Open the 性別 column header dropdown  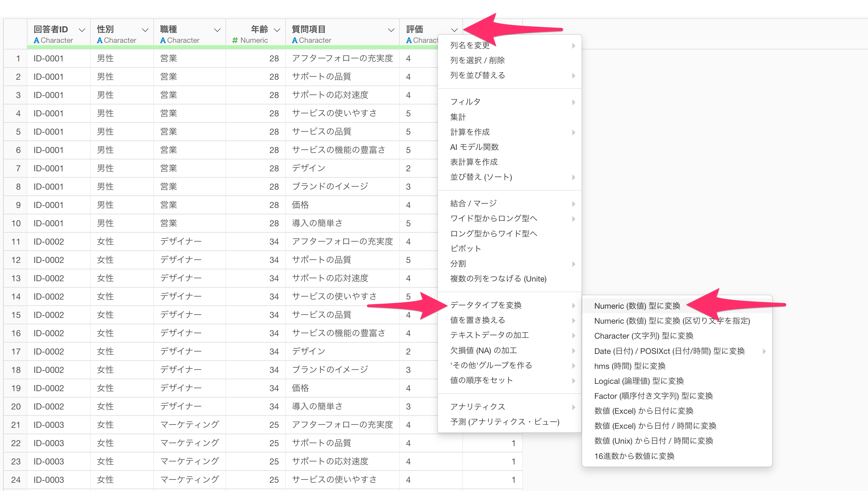coord(145,30)
